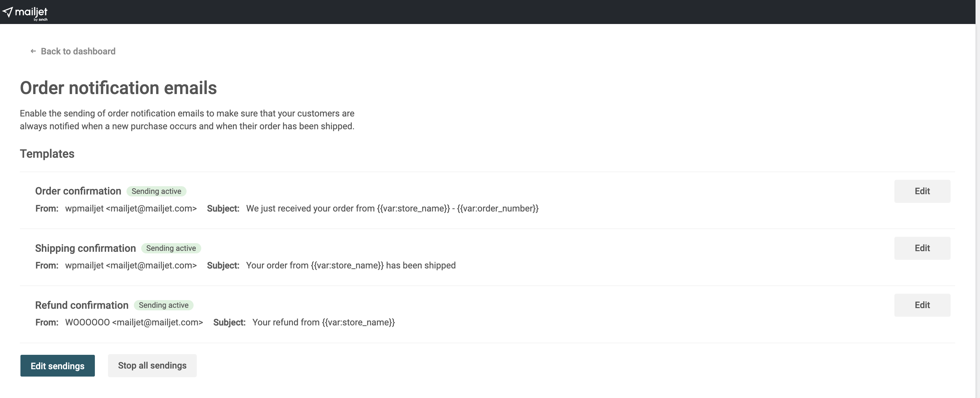Click the WOOOOOO sender address
The height and width of the screenshot is (398, 980).
click(134, 322)
